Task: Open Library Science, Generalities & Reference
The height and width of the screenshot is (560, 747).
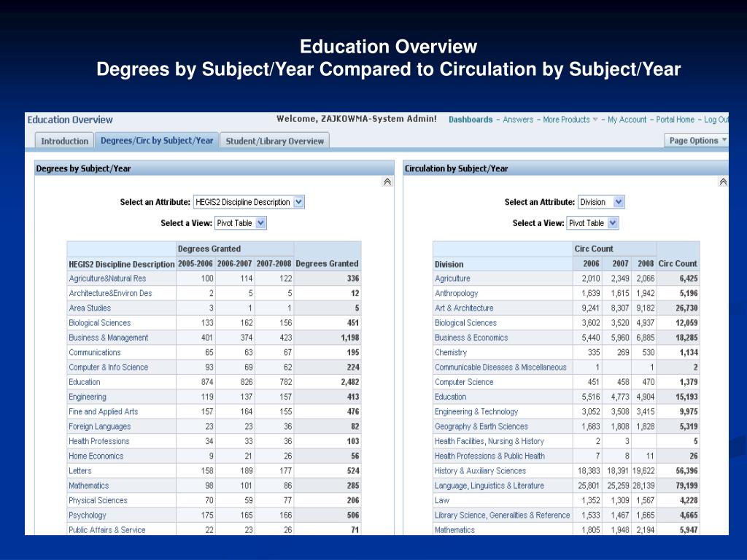Action: [x=502, y=515]
